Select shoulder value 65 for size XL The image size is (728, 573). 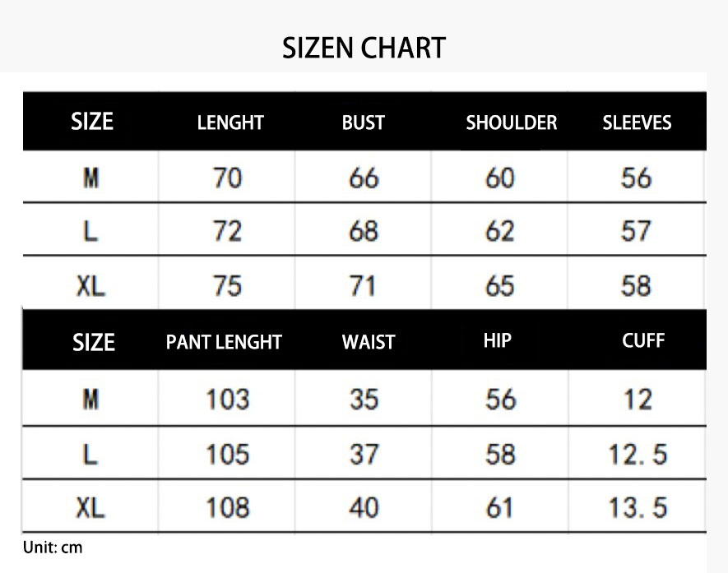click(499, 286)
